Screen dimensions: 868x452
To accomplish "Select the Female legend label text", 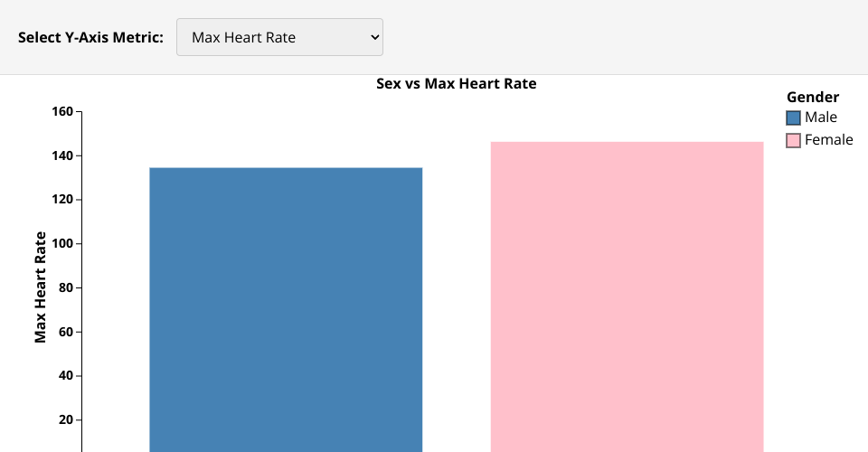I will [829, 140].
